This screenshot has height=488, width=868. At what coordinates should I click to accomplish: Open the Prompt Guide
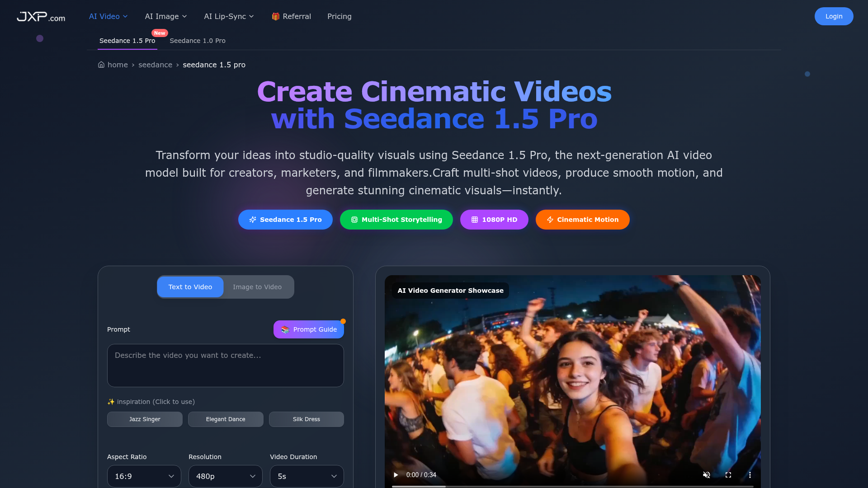(309, 329)
